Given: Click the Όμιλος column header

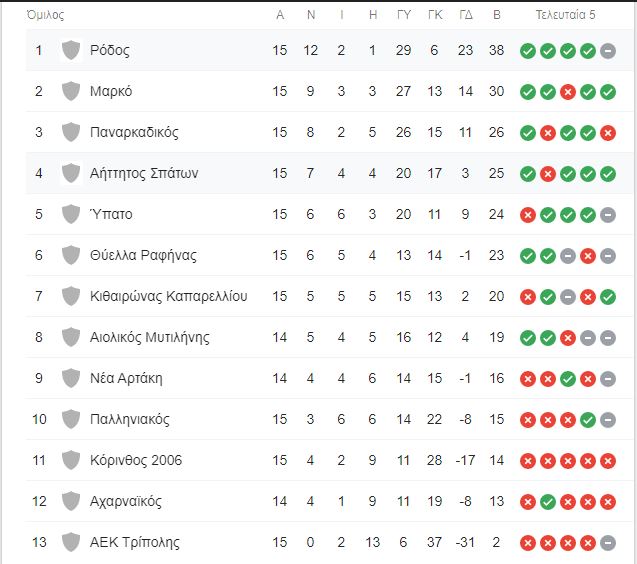Looking at the screenshot, I should click(x=45, y=16).
